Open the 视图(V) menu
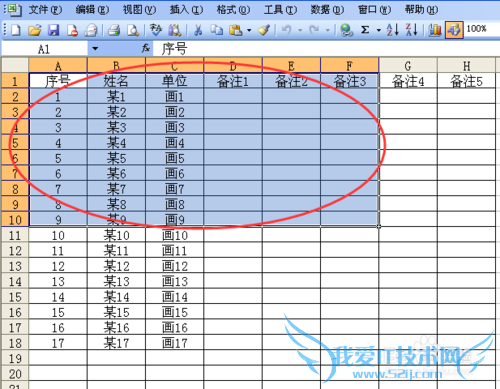Screen dimensions: 500x389 coord(139,10)
